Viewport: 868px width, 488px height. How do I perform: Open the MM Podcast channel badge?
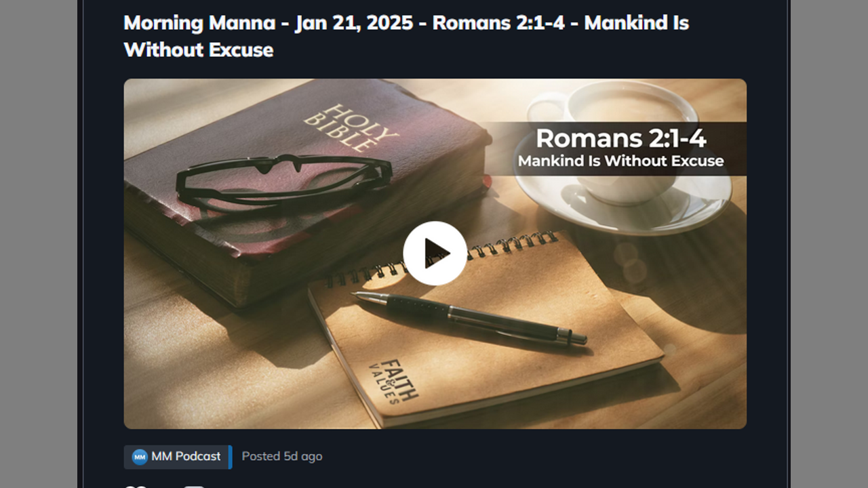[x=178, y=457]
